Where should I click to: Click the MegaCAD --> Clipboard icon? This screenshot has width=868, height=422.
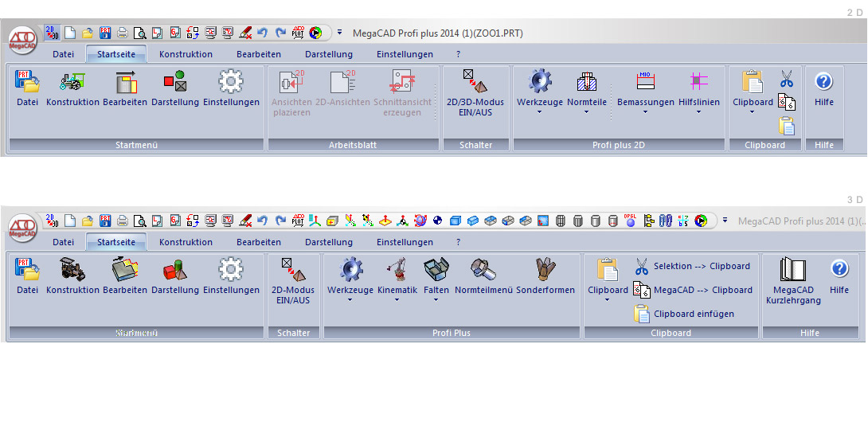point(642,290)
